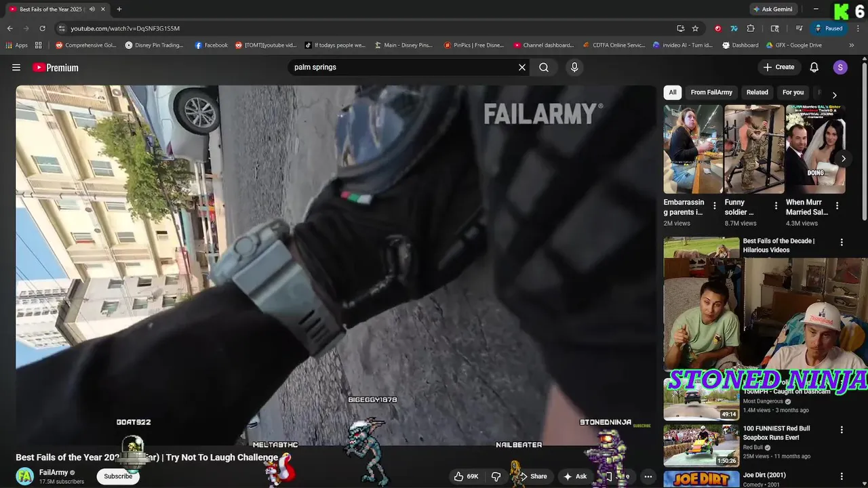Click the page vertical scrollbar

864,142
